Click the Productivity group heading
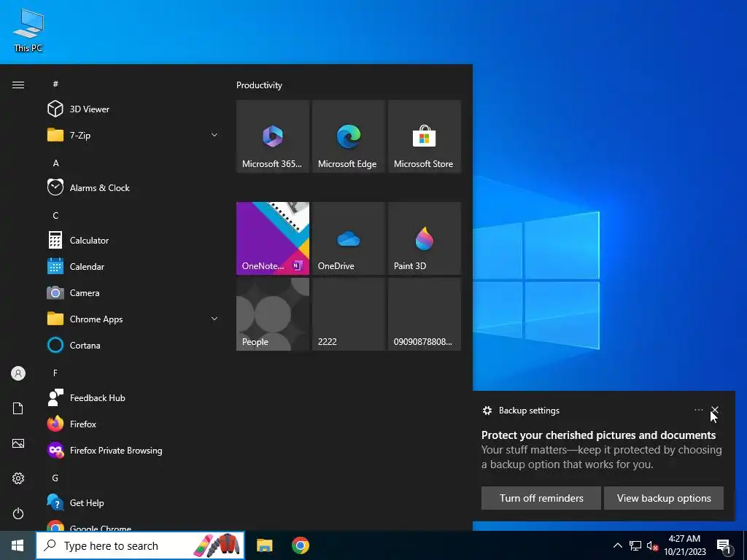 259,85
